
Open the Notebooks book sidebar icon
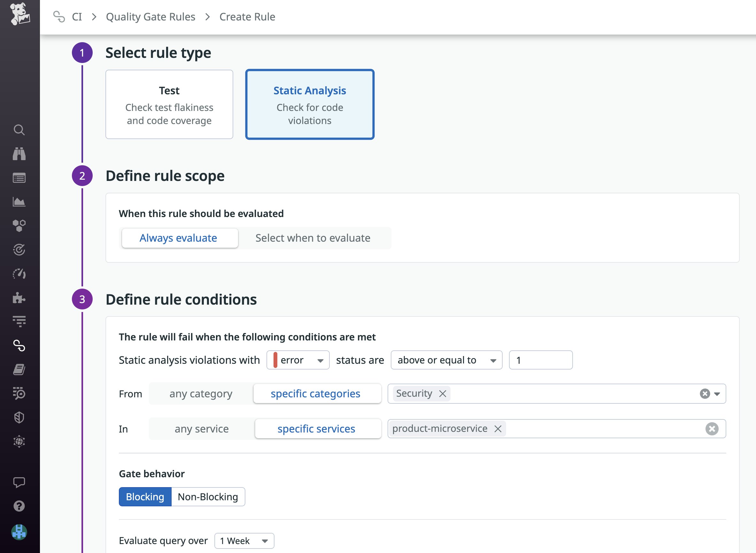19,369
